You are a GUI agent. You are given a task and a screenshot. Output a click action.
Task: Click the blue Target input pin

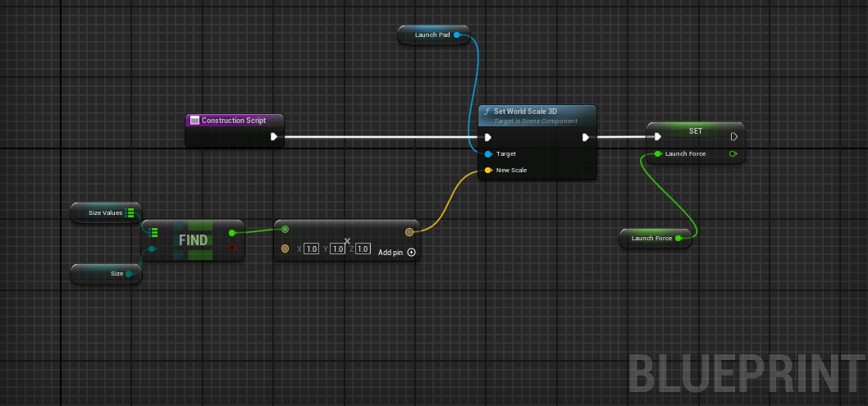click(x=488, y=154)
